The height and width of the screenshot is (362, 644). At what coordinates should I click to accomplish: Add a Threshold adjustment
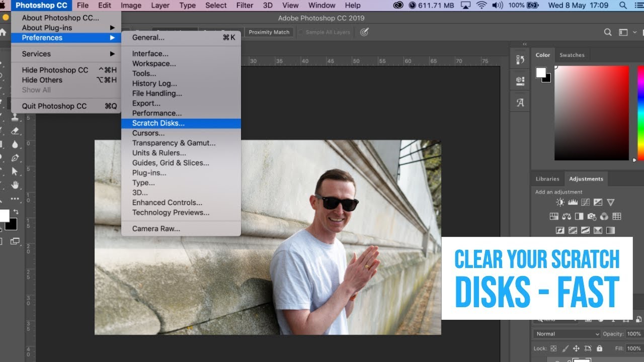[x=585, y=230]
